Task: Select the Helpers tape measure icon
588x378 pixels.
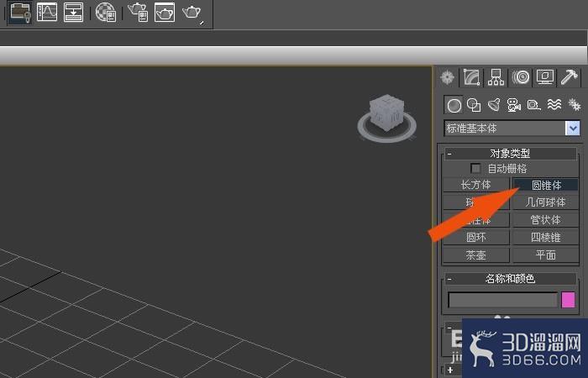Action: (x=533, y=105)
